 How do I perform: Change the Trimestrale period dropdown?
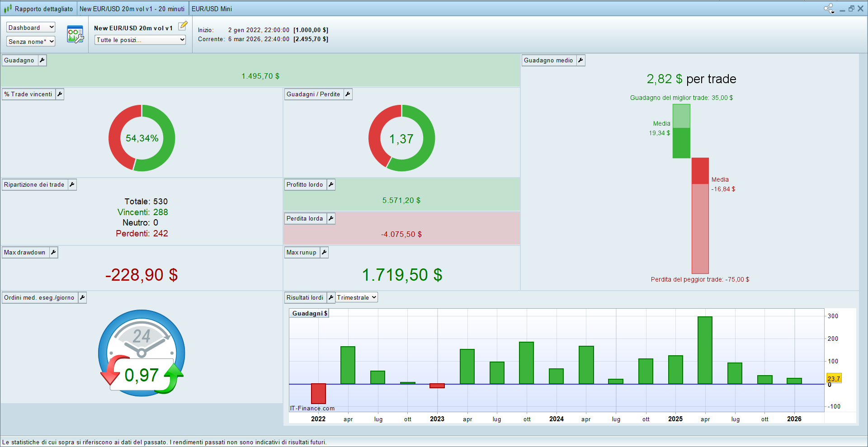pyautogui.click(x=356, y=297)
